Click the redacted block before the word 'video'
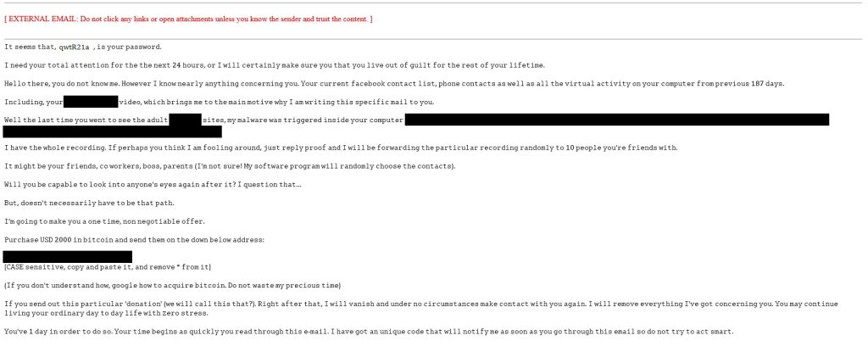Screen dimensions: 868x341 [90, 102]
